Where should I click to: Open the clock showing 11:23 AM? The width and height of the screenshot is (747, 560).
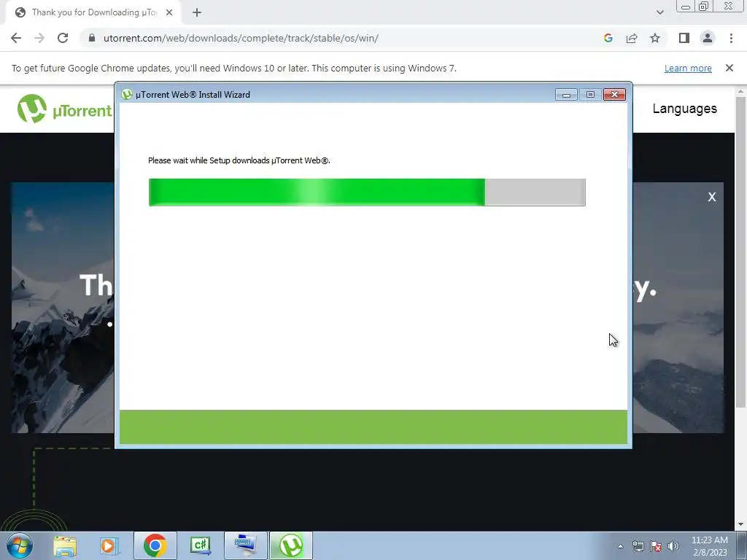[x=710, y=546]
